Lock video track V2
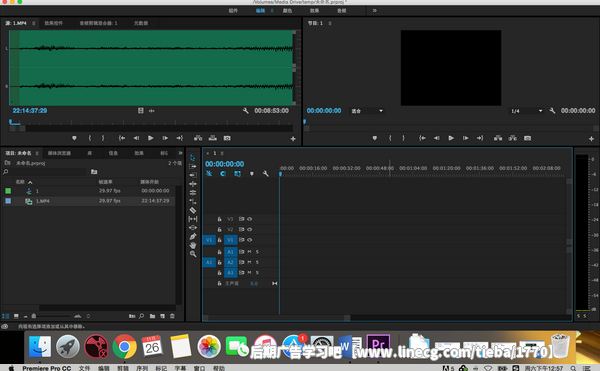 click(219, 229)
